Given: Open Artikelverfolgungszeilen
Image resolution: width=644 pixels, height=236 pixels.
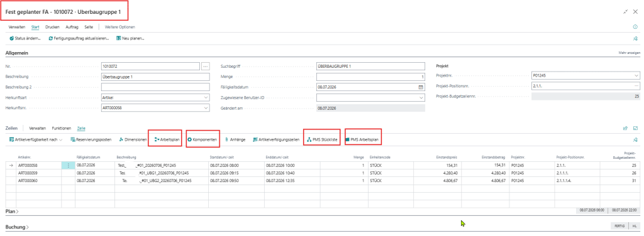Looking at the screenshot, I should pos(276,140).
